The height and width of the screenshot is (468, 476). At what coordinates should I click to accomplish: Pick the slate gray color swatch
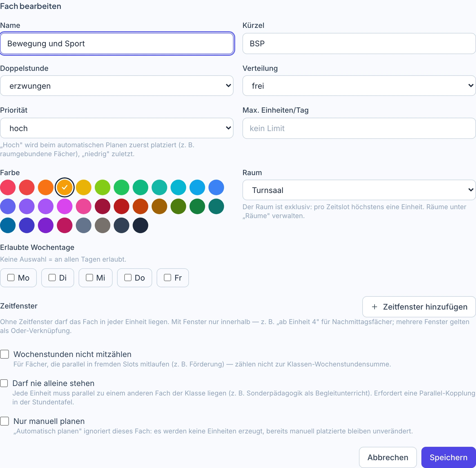tap(84, 225)
